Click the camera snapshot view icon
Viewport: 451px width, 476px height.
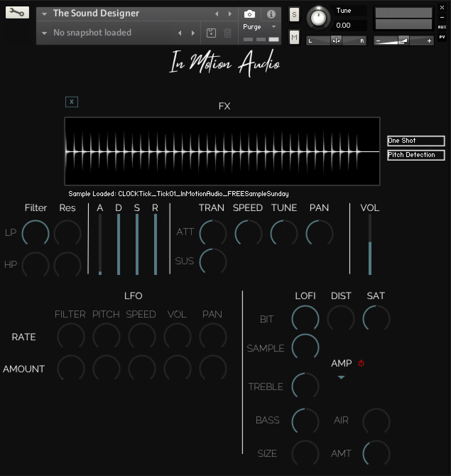coord(250,14)
